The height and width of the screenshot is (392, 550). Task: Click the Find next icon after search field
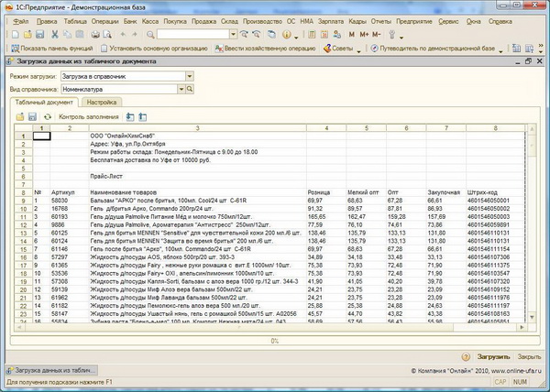tap(244, 34)
